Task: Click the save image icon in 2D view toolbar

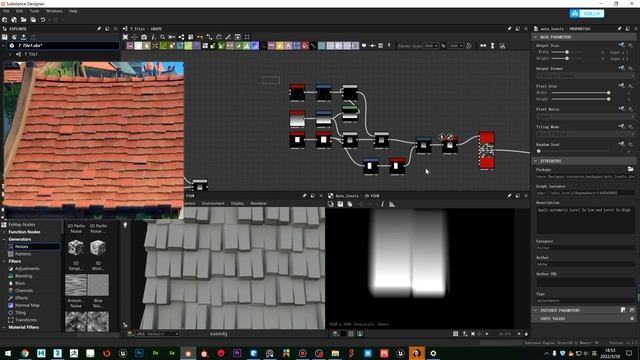Action: (x=340, y=204)
